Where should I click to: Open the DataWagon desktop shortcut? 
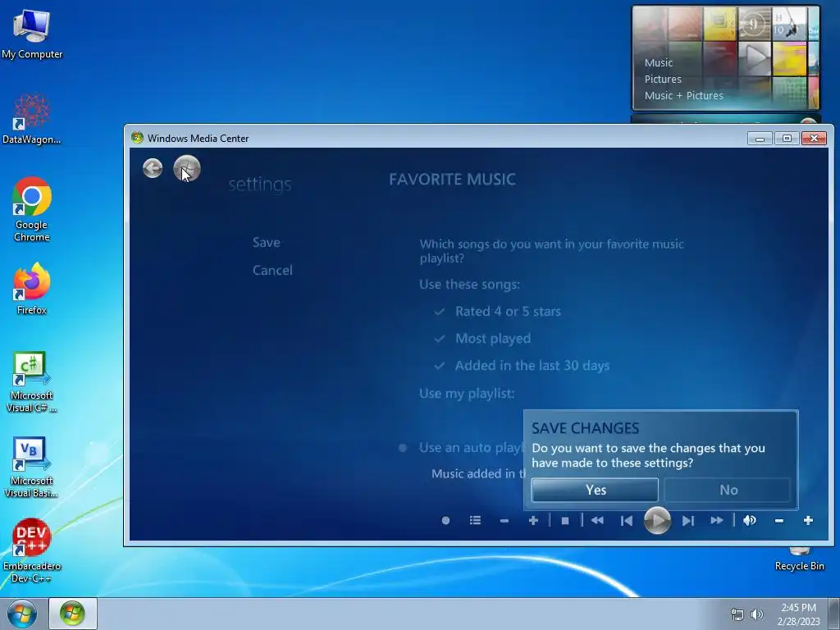coord(32,119)
